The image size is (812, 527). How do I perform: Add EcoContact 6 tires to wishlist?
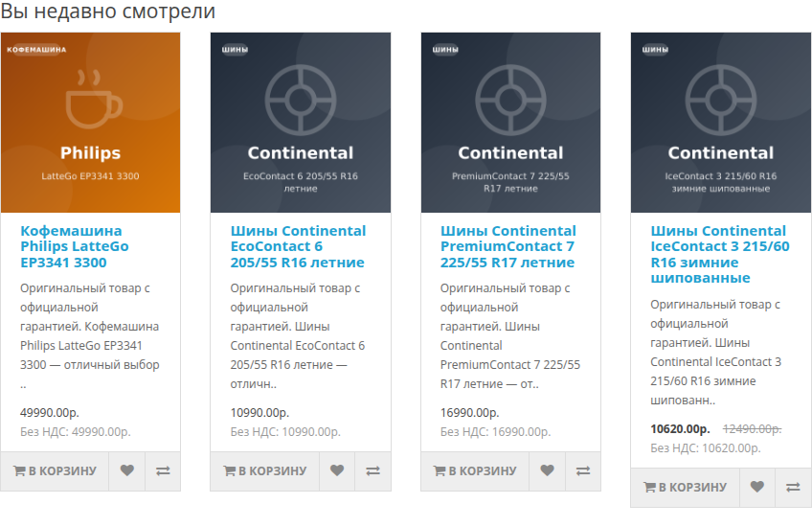(337, 471)
